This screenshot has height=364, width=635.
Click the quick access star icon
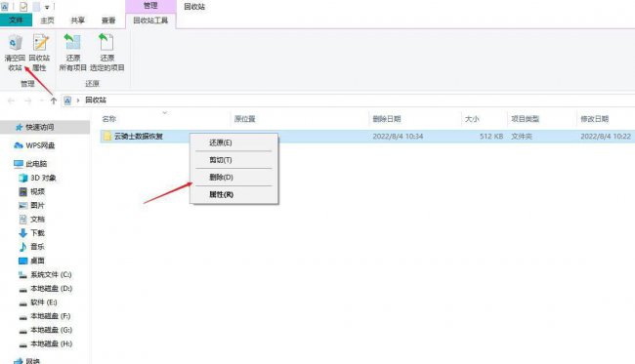[x=19, y=128]
